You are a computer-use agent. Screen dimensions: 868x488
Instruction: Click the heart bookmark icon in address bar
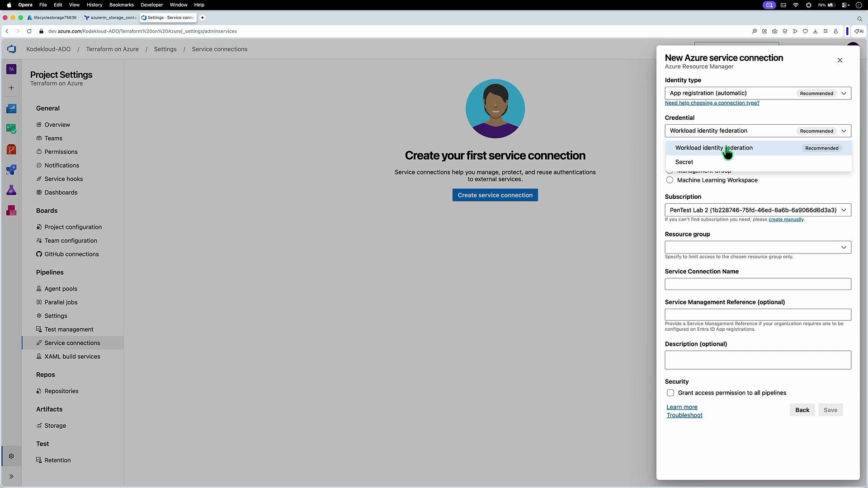pos(805,31)
